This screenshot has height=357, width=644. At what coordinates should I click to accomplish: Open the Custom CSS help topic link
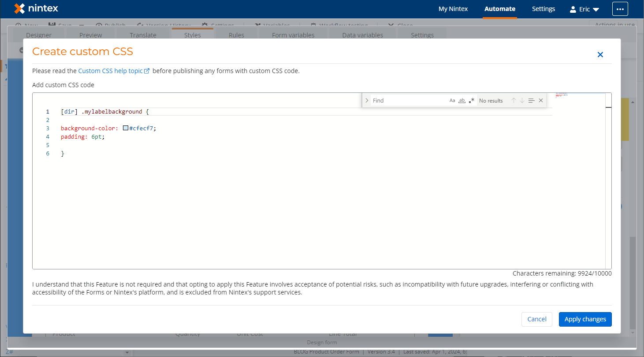tap(111, 71)
